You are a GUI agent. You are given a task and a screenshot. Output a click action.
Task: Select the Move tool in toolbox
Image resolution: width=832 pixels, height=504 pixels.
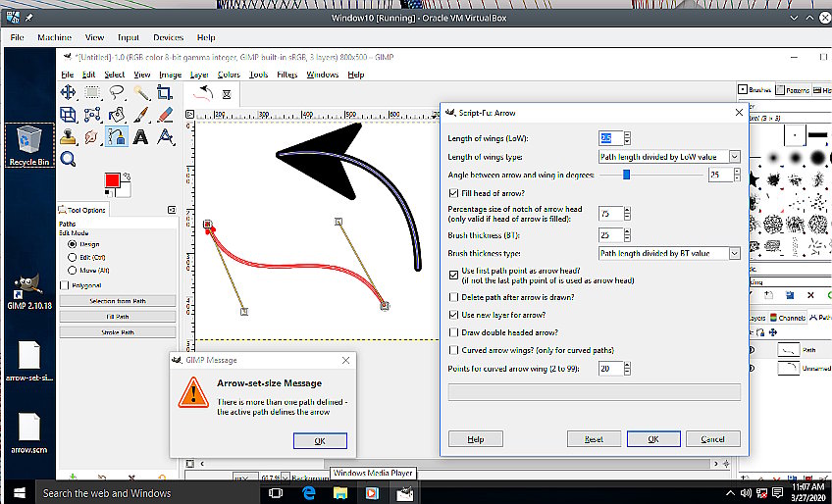point(69,92)
